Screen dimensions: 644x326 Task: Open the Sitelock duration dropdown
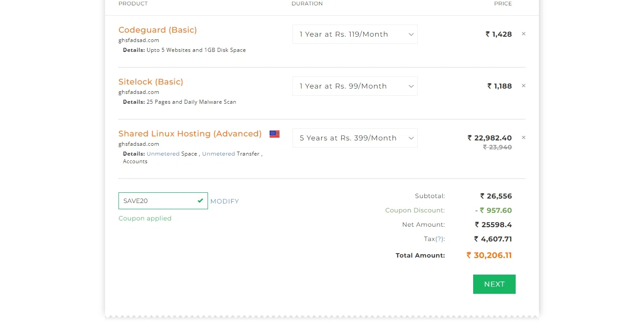355,86
